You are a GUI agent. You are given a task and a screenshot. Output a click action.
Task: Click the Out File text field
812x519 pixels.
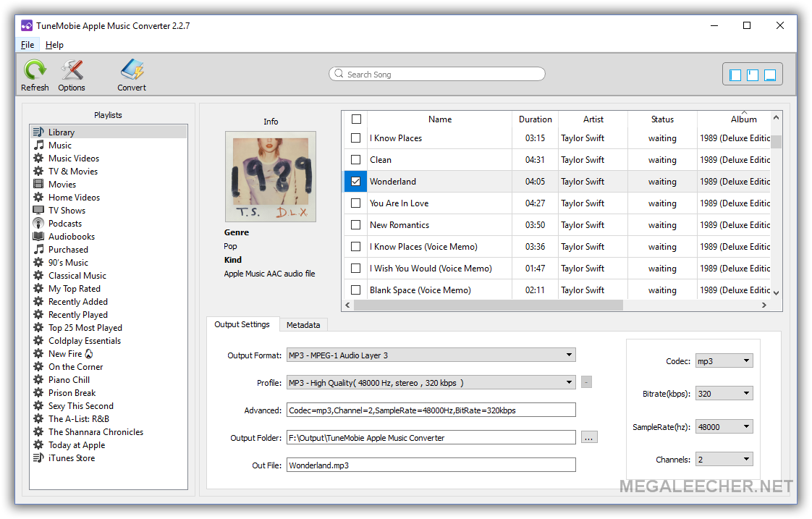(x=431, y=465)
